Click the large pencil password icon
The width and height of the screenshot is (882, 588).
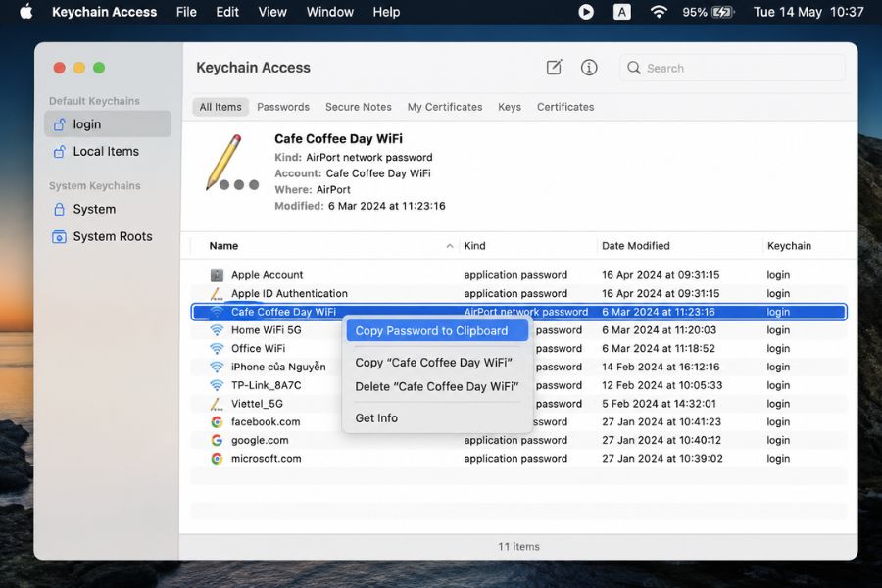point(231,164)
